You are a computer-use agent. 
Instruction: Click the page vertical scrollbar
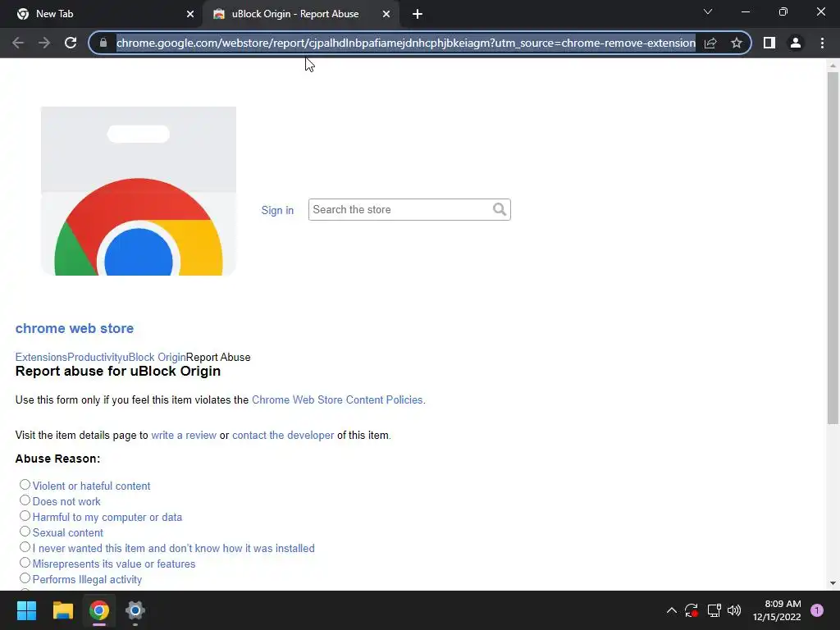(x=833, y=248)
